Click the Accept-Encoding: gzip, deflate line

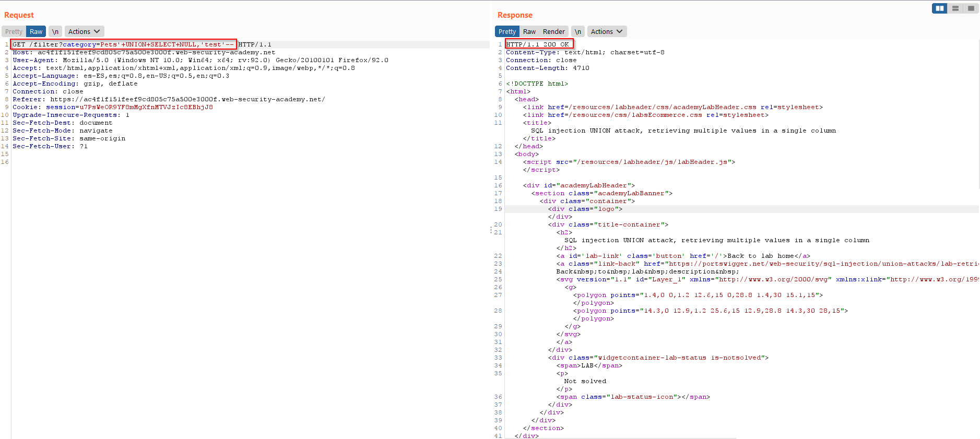[75, 84]
